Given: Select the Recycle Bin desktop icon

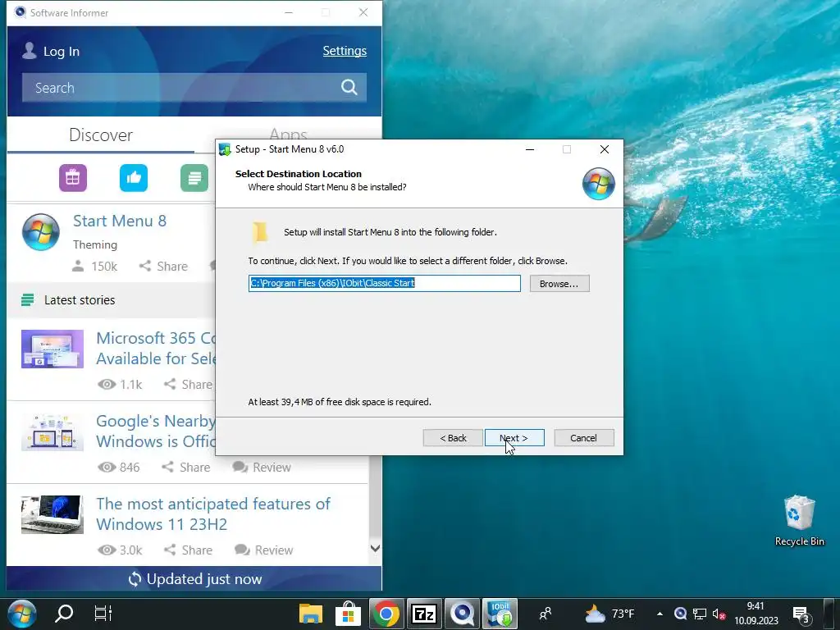Looking at the screenshot, I should [x=799, y=520].
